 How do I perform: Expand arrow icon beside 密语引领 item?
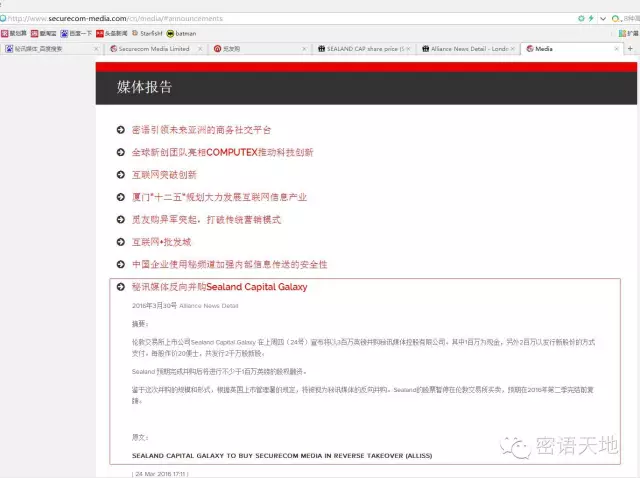click(120, 130)
